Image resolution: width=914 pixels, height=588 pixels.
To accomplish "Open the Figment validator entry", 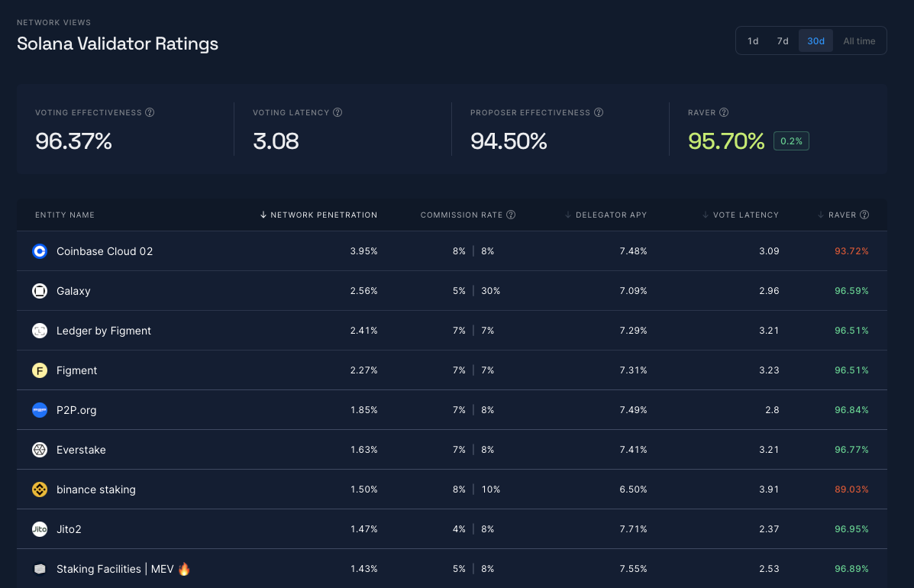I will click(x=77, y=370).
